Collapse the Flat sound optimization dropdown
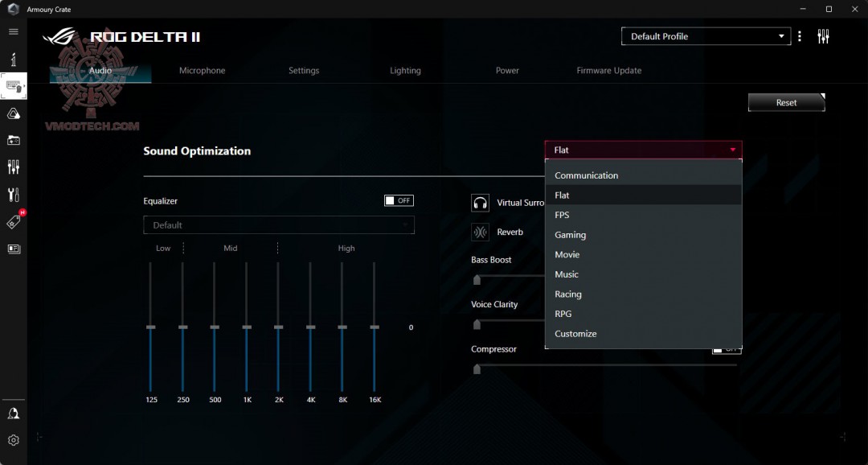 tap(643, 150)
